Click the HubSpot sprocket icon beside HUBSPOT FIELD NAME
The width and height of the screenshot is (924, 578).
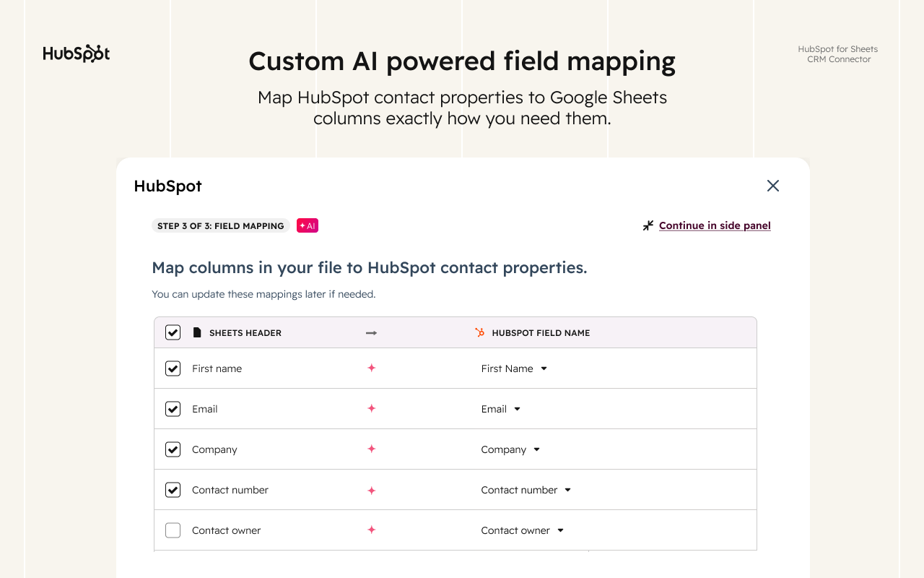[x=479, y=332]
